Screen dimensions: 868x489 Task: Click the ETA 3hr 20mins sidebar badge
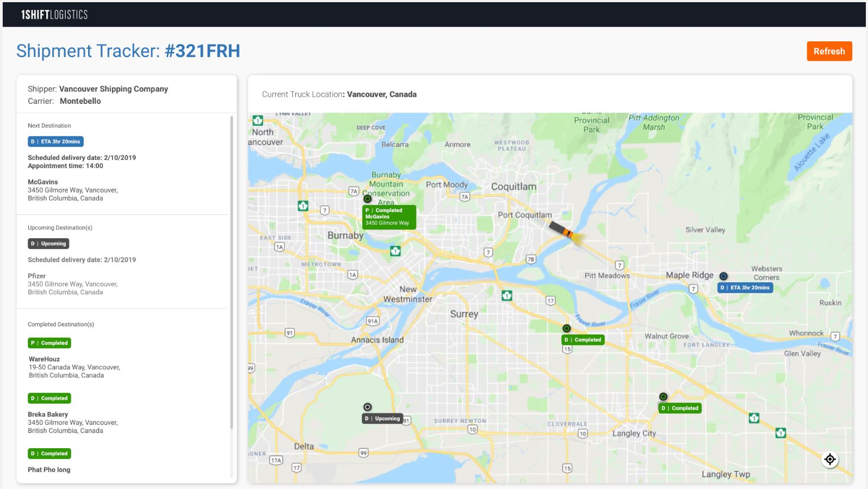(x=55, y=141)
